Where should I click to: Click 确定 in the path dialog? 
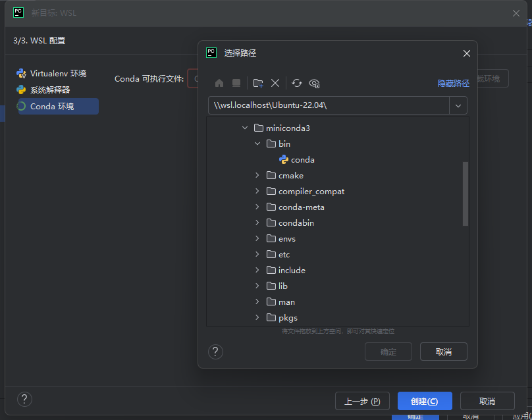coord(388,352)
